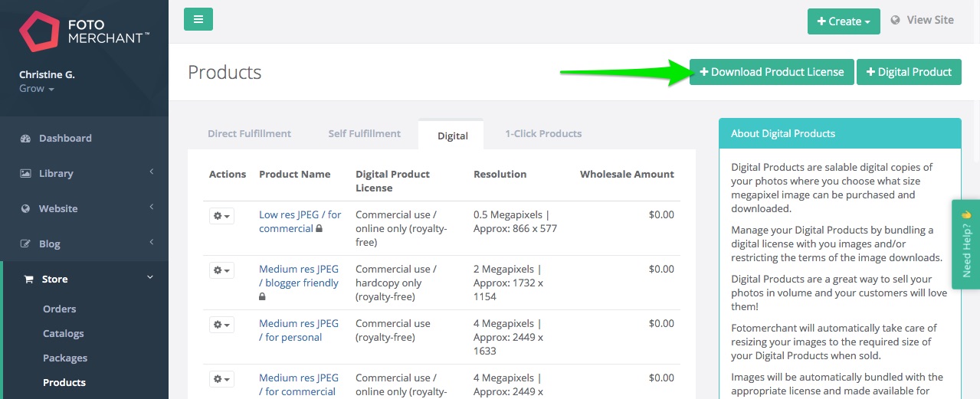
Task: Click the Library picture icon
Action: click(25, 174)
